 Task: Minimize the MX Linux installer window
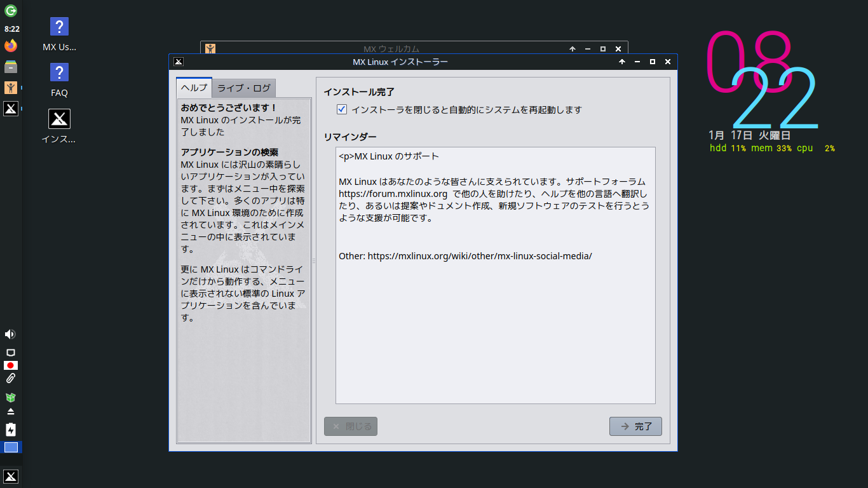(637, 62)
